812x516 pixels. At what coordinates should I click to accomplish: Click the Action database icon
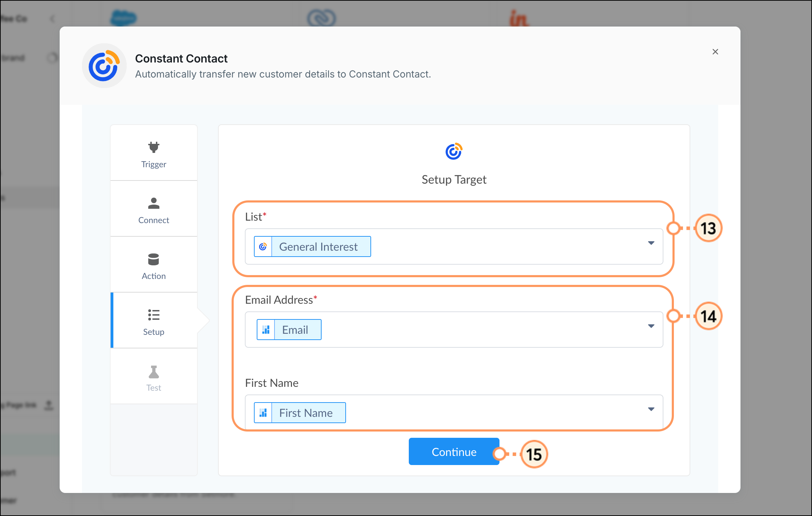point(153,259)
